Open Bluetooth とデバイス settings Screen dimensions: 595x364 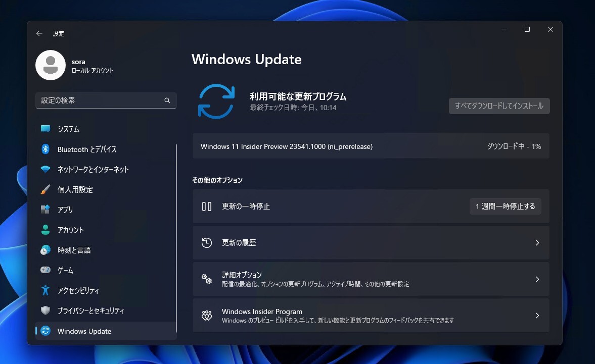pos(44,149)
